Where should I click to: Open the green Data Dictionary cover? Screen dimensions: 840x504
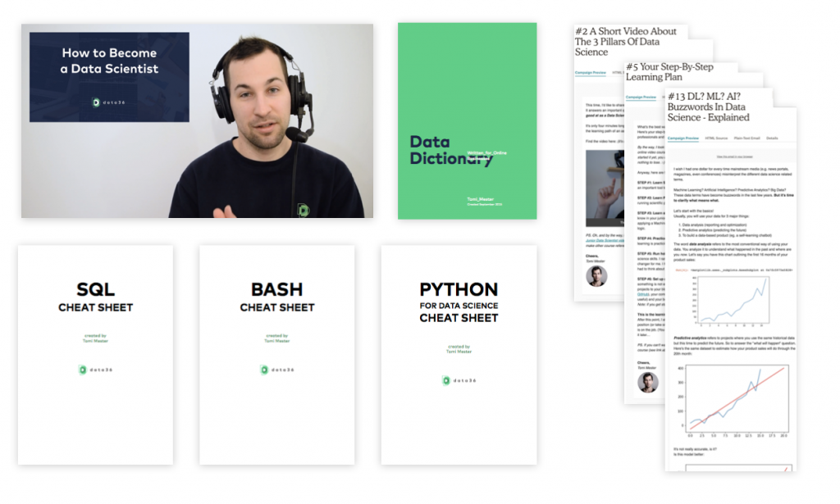tap(467, 121)
